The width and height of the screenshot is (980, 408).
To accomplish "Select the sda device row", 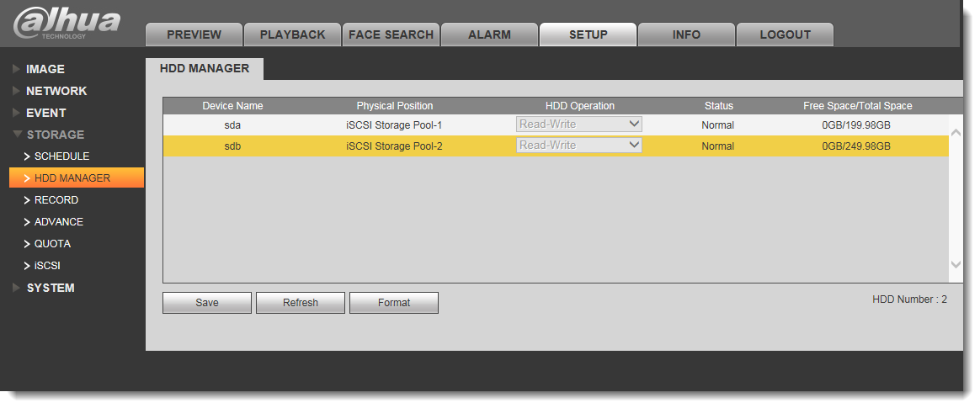I will pyautogui.click(x=556, y=125).
